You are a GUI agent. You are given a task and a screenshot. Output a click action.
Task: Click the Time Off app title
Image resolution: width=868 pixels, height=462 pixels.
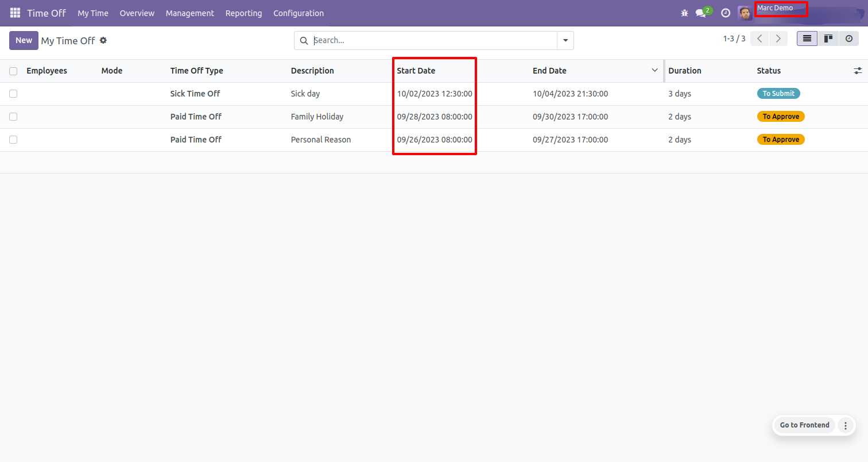tap(46, 13)
